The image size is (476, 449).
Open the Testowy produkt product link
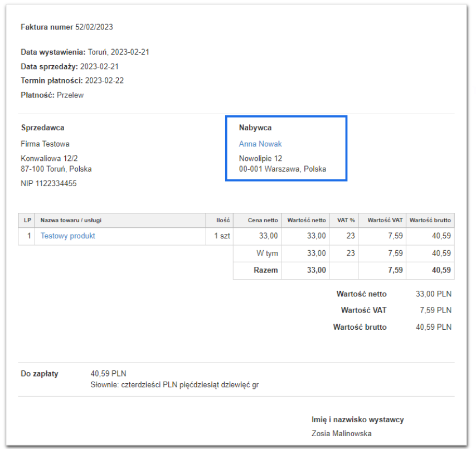click(67, 236)
